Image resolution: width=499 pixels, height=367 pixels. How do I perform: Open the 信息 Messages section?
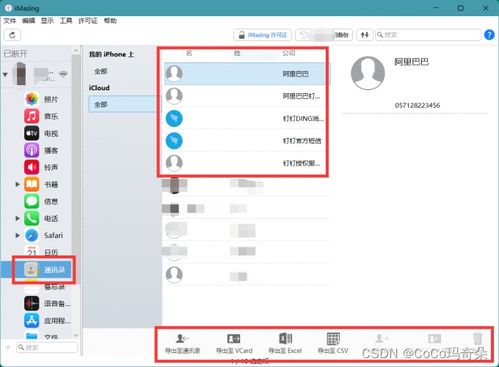pos(42,201)
